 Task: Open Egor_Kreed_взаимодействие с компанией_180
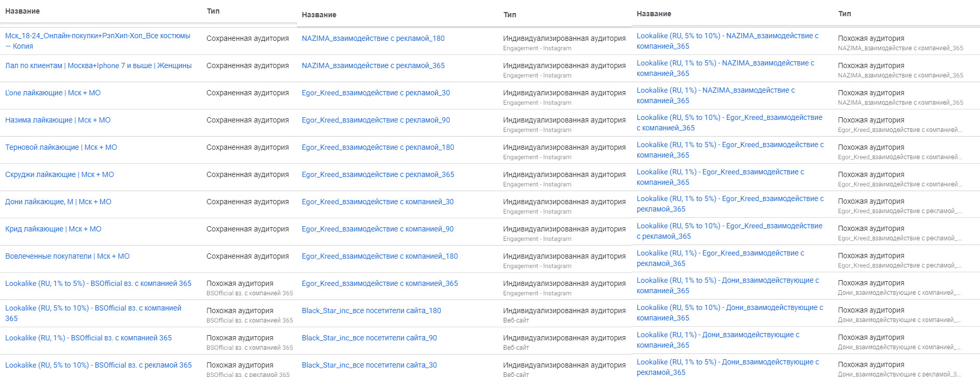coord(380,256)
